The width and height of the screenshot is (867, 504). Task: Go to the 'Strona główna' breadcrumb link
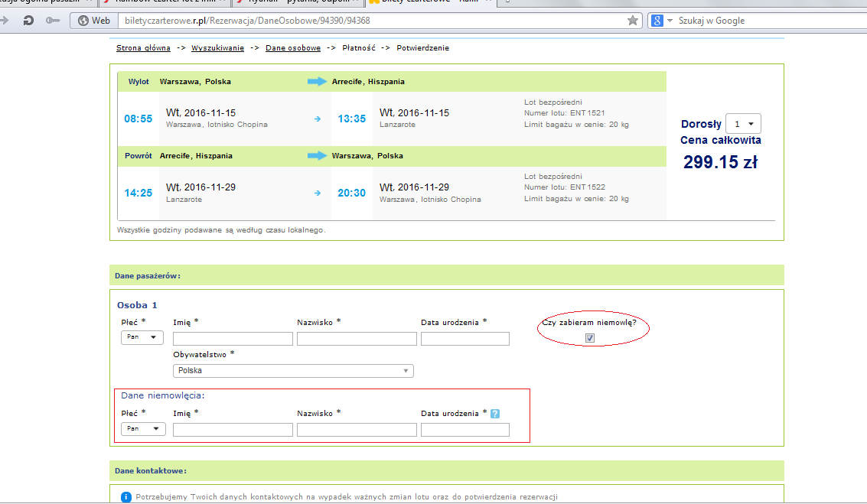pyautogui.click(x=143, y=48)
